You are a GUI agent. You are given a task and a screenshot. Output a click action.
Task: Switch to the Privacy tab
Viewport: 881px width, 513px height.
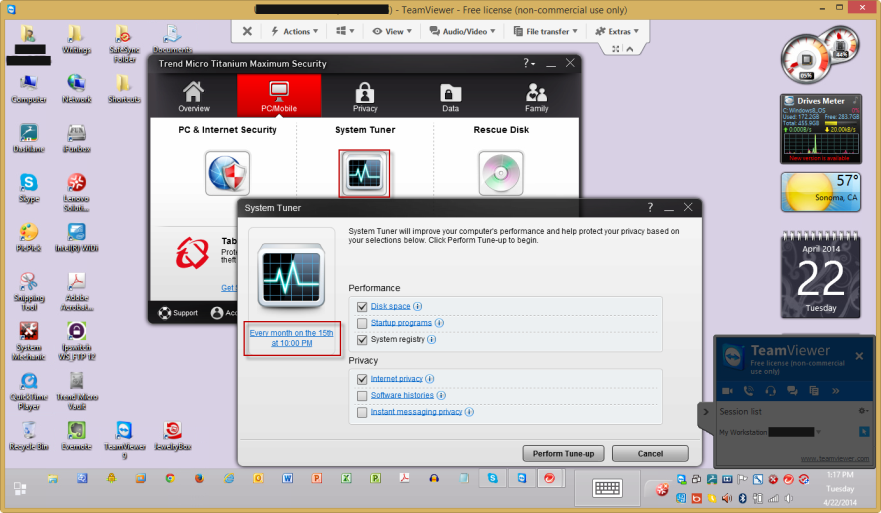tap(365, 97)
